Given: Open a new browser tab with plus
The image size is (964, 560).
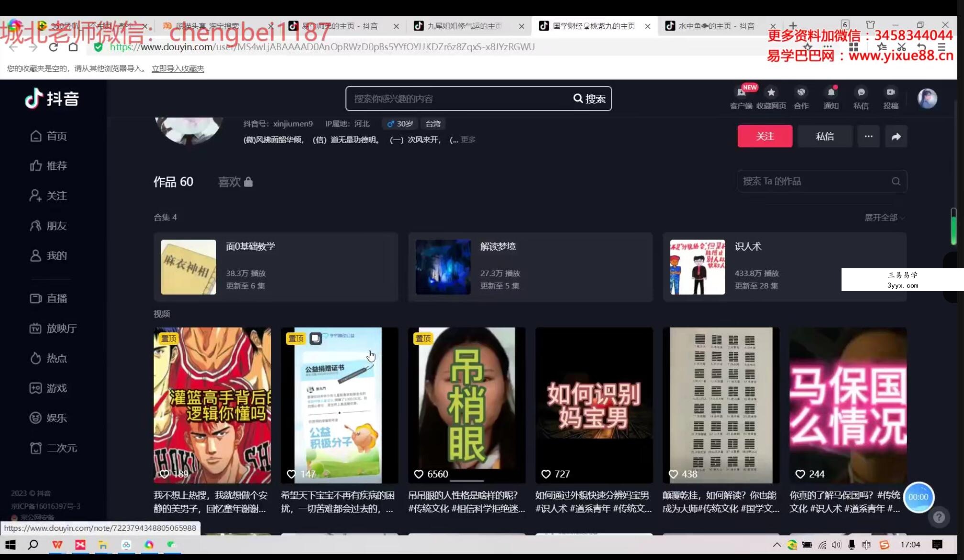Looking at the screenshot, I should pos(793,25).
